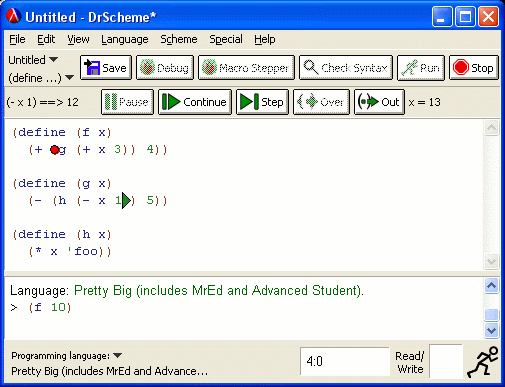This screenshot has height=387, width=505.
Task: Click the Read/Write status box
Action: tap(446, 361)
